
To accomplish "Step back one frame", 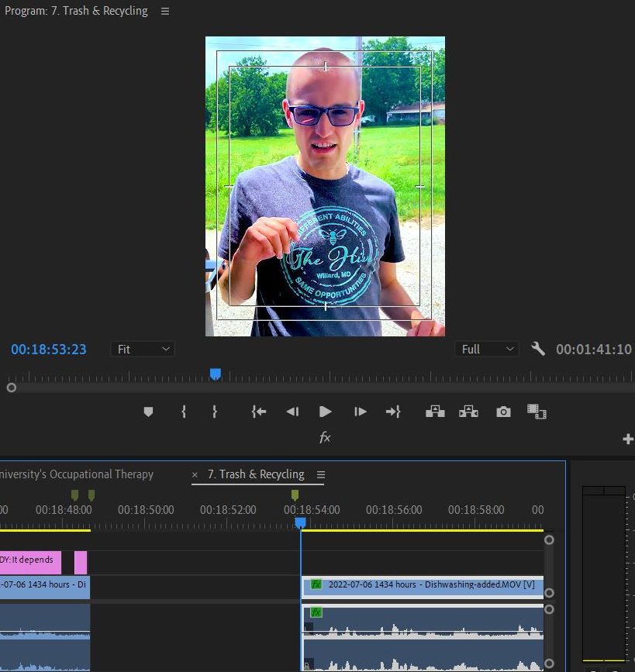I will pyautogui.click(x=292, y=412).
